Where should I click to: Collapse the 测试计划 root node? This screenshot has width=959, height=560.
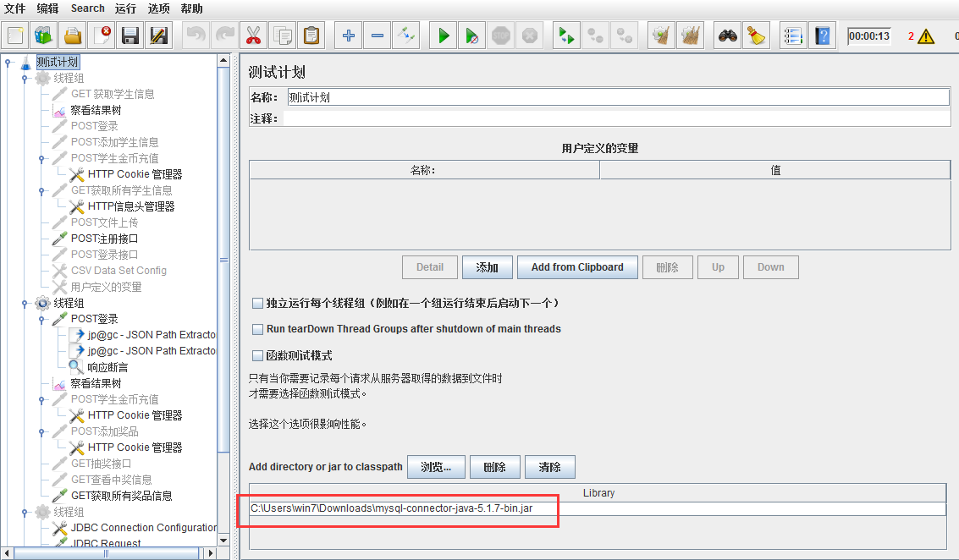tap(8, 63)
